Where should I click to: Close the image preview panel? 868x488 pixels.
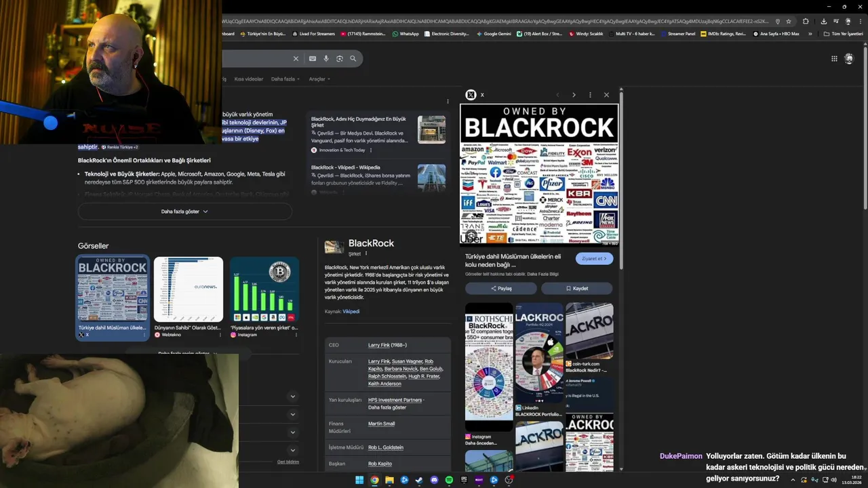tap(606, 95)
